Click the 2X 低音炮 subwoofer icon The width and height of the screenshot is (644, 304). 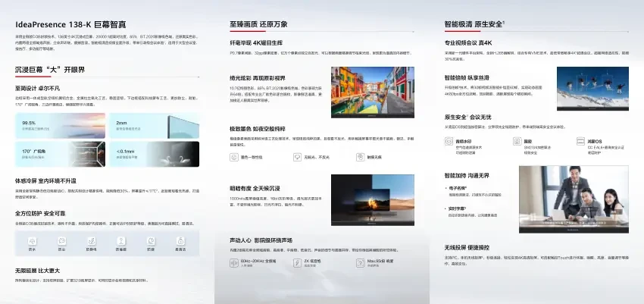(297, 263)
